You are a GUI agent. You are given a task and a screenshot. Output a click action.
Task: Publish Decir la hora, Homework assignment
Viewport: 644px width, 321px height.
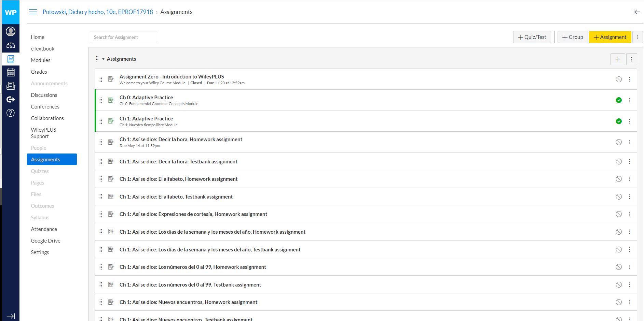tap(619, 142)
